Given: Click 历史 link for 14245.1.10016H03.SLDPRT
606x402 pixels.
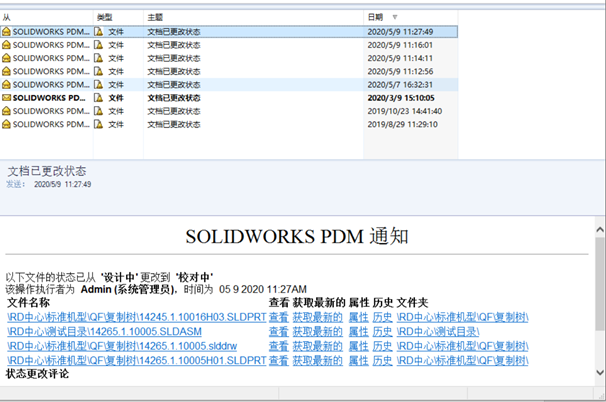Looking at the screenshot, I should (x=383, y=317).
